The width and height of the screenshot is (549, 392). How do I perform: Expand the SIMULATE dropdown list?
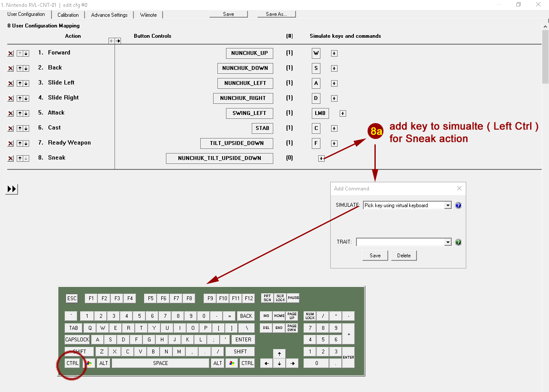click(448, 205)
